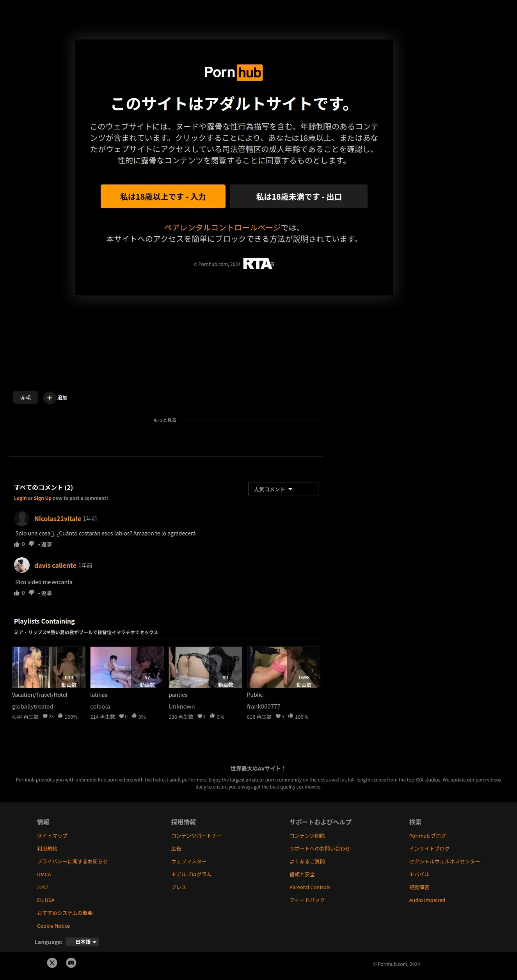Open the 広告 footer link
This screenshot has width=517, height=980.
pos(176,849)
